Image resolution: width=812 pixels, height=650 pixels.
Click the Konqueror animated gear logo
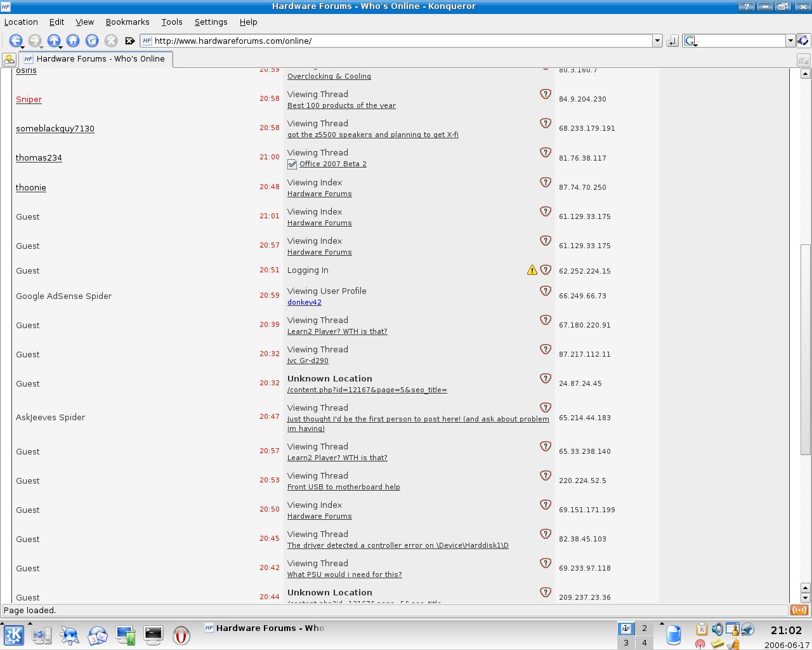click(x=803, y=41)
